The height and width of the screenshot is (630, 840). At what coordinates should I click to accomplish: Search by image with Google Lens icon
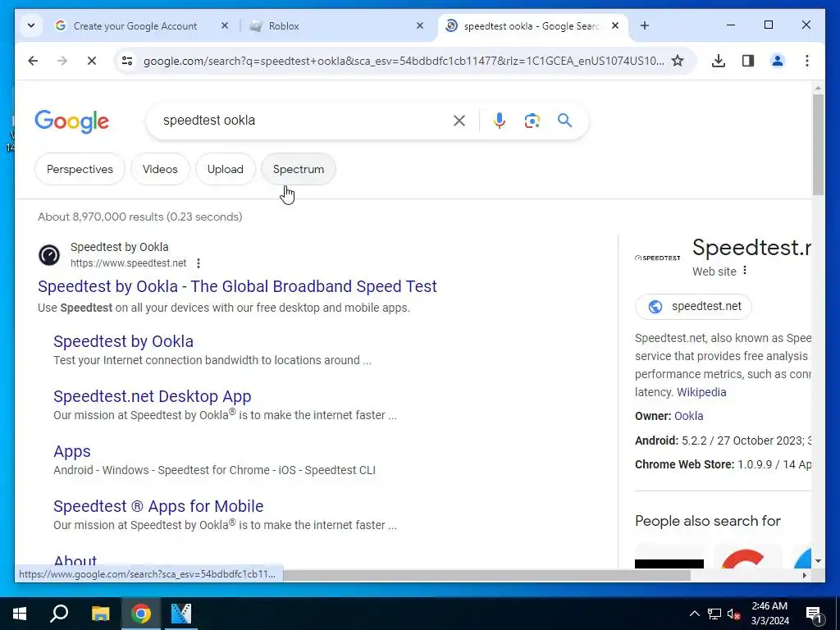pyautogui.click(x=532, y=121)
